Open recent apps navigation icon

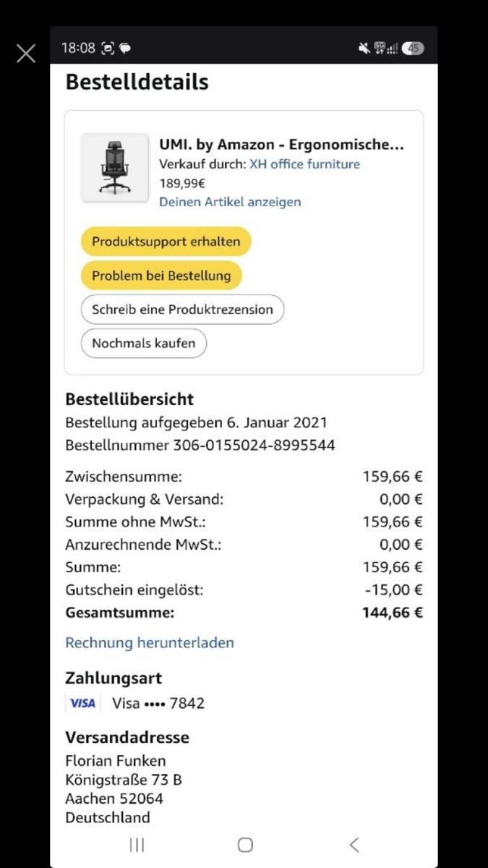pos(137,844)
